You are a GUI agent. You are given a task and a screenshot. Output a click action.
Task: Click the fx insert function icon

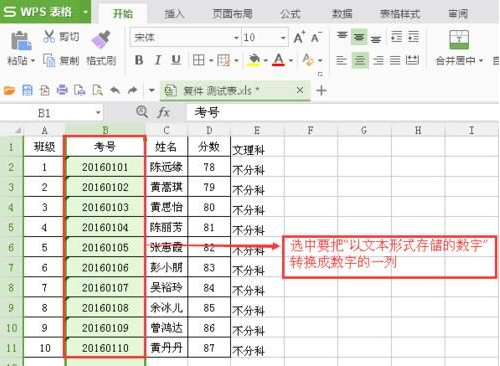[x=164, y=113]
